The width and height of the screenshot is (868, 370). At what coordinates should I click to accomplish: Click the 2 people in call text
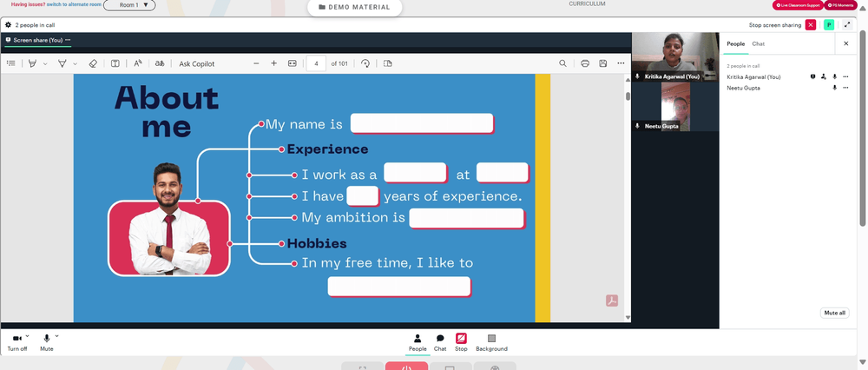(x=35, y=25)
